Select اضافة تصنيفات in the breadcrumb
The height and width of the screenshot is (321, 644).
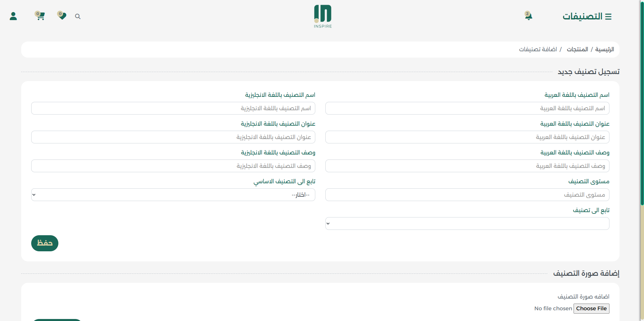538,49
